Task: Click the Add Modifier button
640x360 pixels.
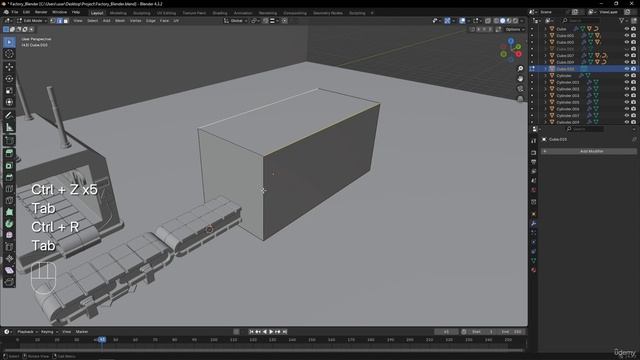Action: [x=589, y=151]
